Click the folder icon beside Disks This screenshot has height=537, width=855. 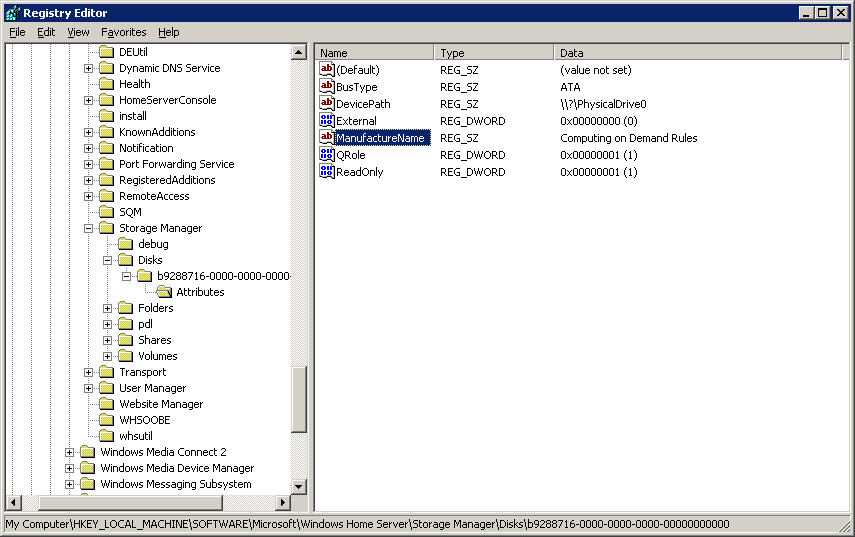(x=126, y=260)
